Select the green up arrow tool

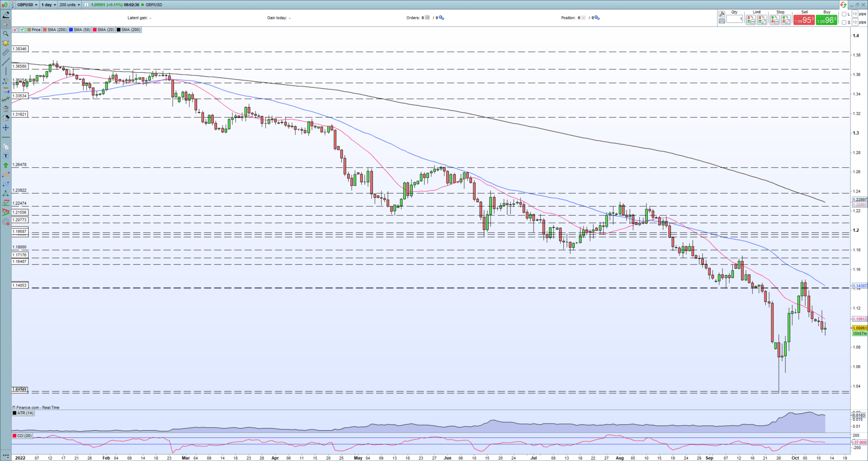pyautogui.click(x=6, y=165)
